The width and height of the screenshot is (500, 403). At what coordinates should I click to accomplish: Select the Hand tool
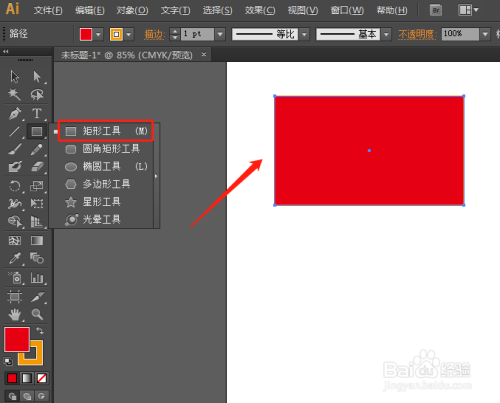pos(14,314)
